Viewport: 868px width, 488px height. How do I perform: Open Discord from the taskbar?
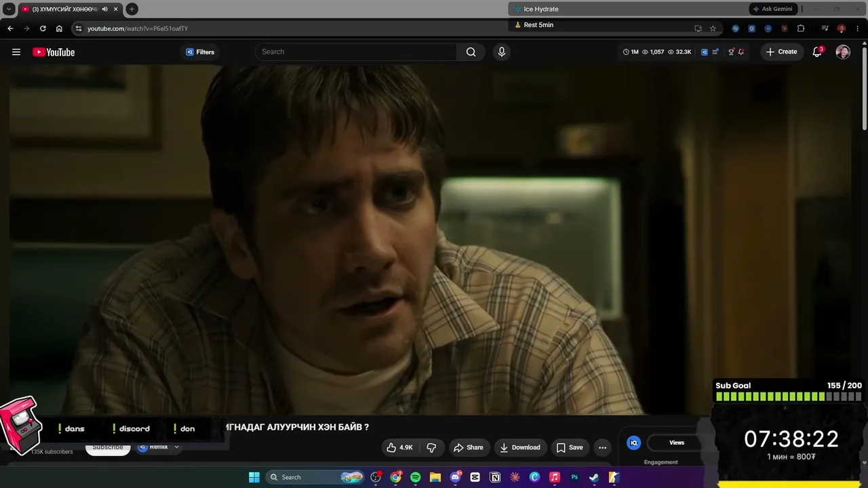(455, 477)
